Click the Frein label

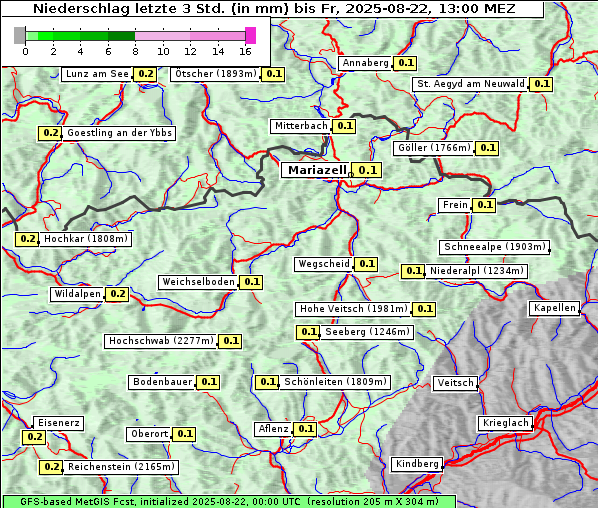(455, 205)
